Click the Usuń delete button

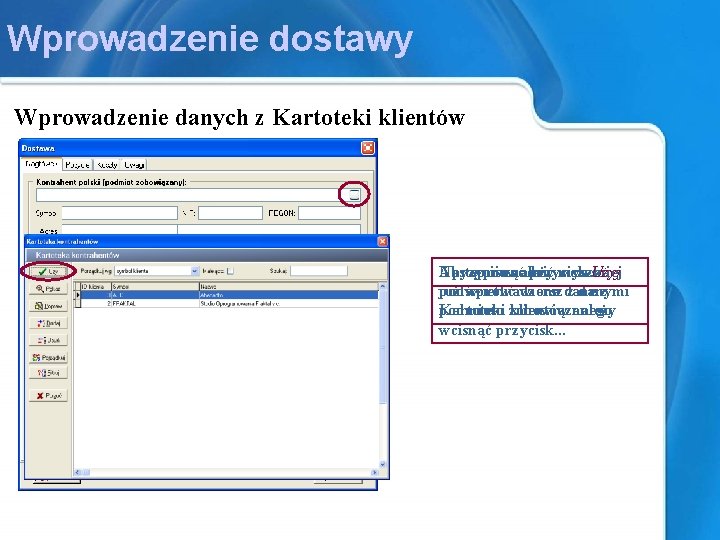click(48, 340)
